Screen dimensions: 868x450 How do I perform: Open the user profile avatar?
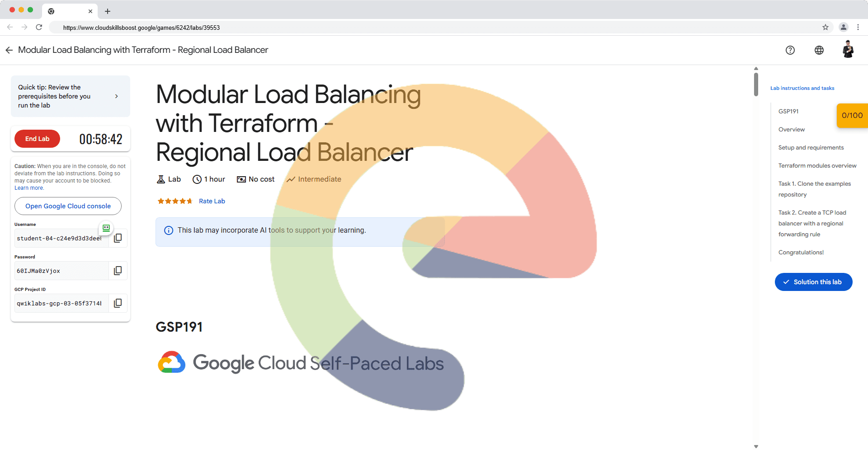[848, 49]
